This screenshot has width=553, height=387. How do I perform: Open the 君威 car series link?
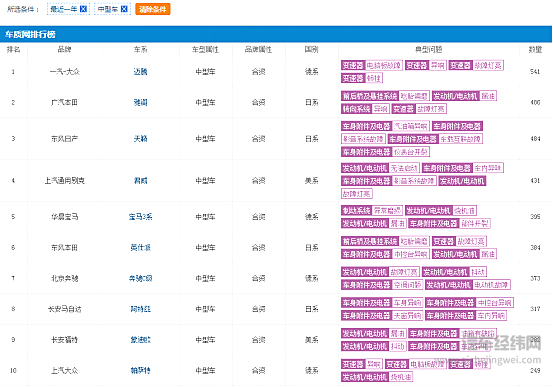pos(140,181)
